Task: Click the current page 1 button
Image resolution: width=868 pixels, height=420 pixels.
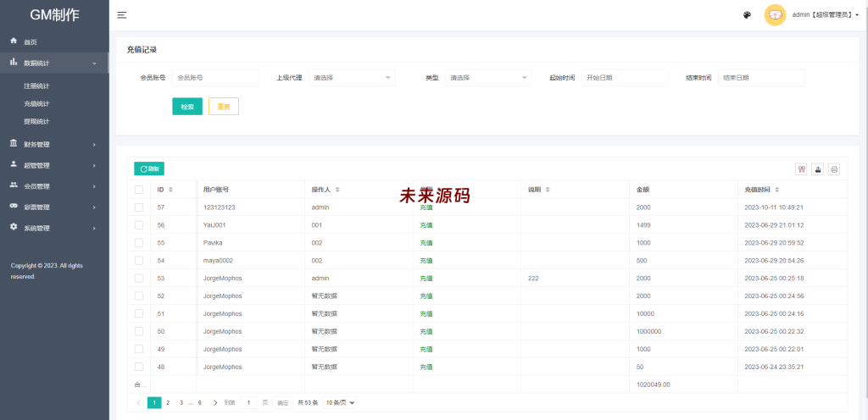Action: pyautogui.click(x=154, y=403)
